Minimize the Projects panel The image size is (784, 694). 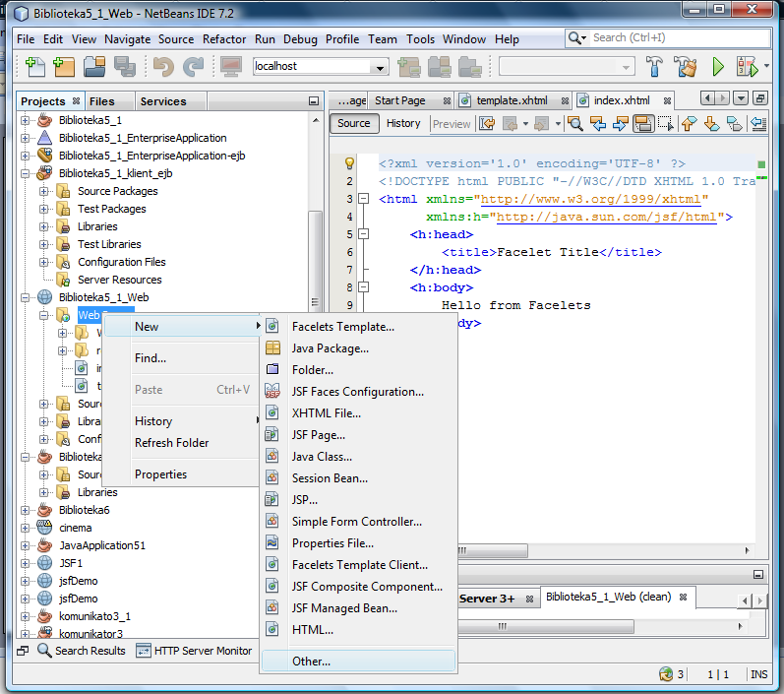point(314,101)
